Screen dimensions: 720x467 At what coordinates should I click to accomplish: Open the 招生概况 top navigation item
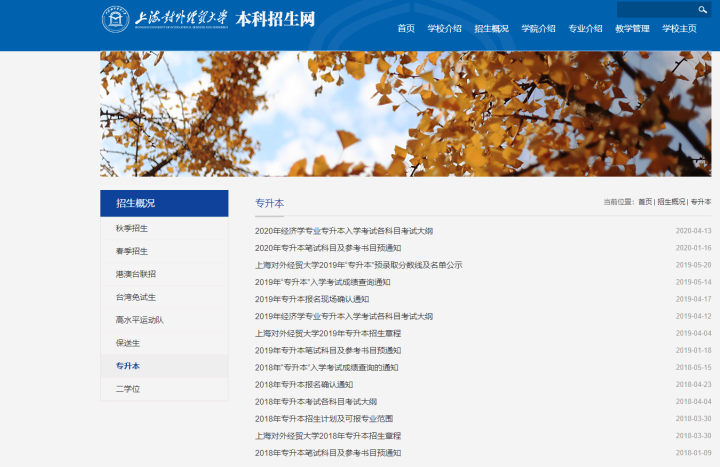(x=491, y=28)
